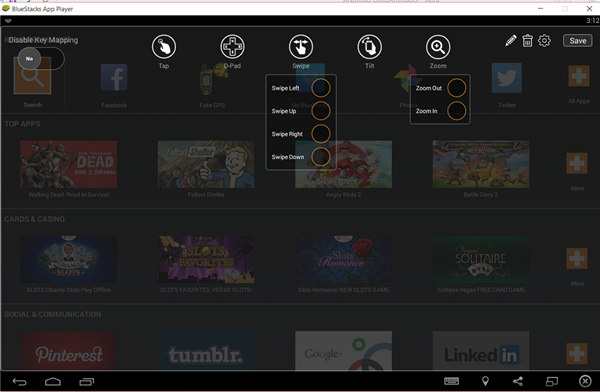The image size is (600, 392).
Task: Assign key to Zoom Out circle
Action: (x=457, y=88)
